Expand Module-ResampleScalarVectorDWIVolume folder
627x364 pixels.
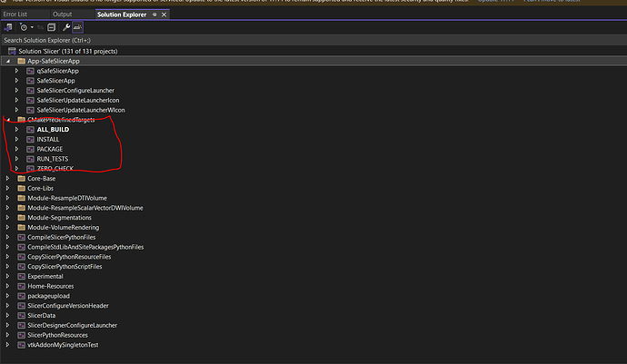[7, 208]
